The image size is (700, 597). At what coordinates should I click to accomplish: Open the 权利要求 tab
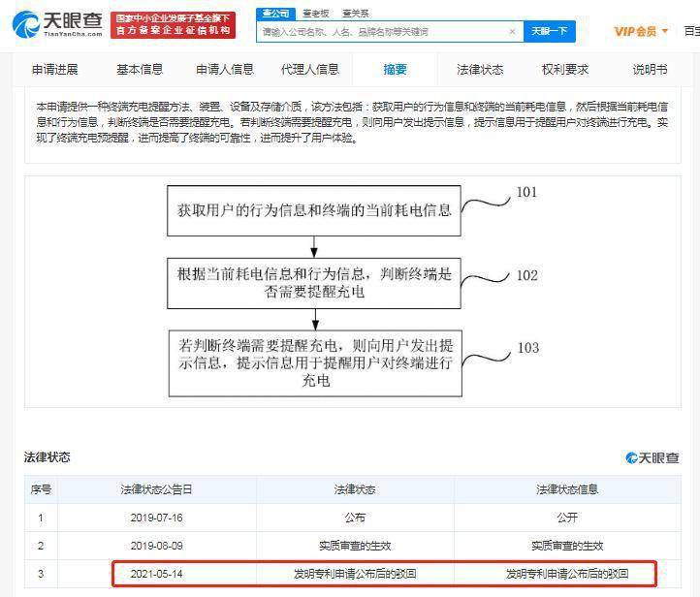(x=565, y=70)
